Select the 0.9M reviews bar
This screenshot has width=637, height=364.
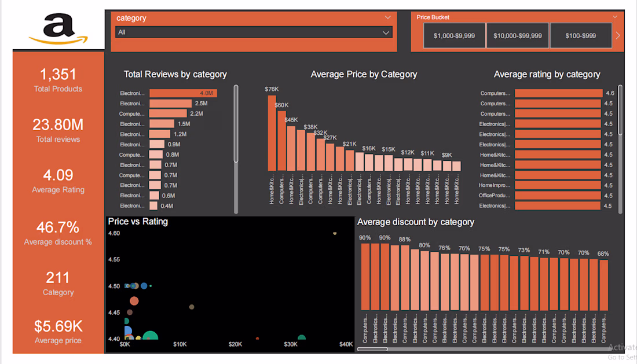tap(157, 145)
